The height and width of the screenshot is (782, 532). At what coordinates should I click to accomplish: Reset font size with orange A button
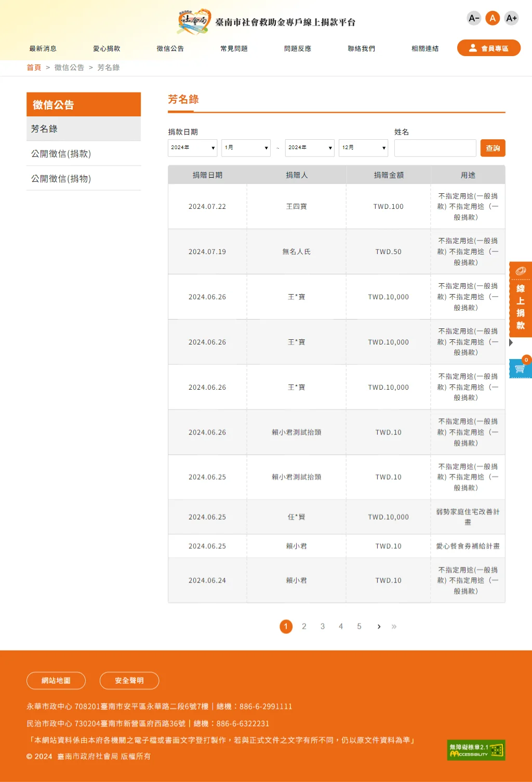(493, 18)
